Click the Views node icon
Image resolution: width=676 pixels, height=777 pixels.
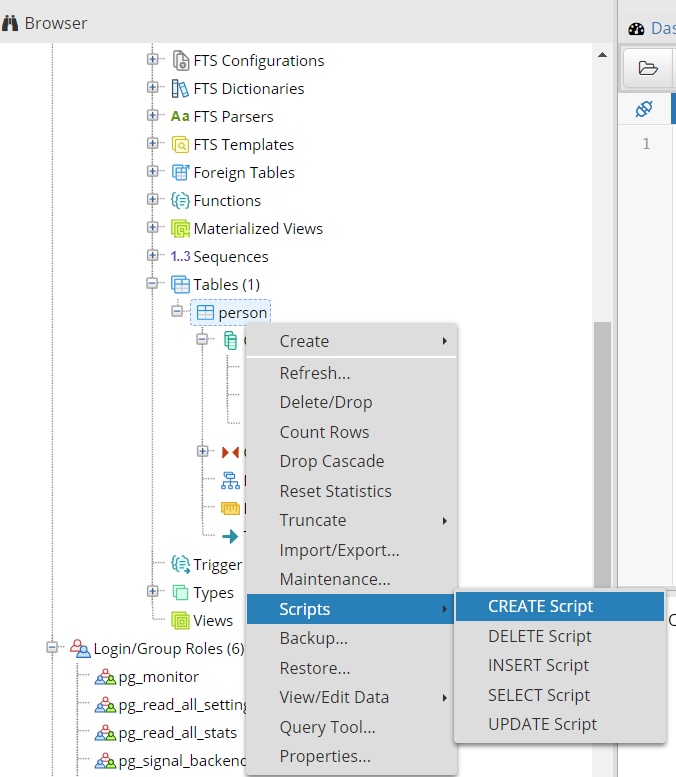coord(180,620)
